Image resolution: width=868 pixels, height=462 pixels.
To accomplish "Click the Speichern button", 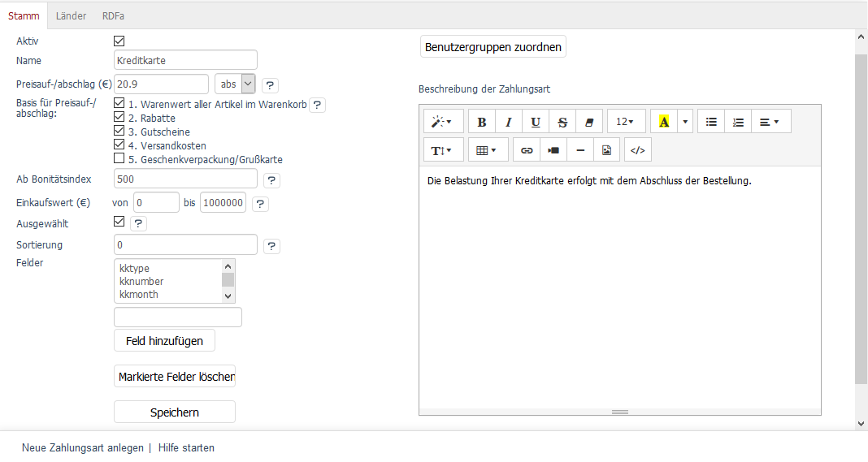I will [x=174, y=412].
